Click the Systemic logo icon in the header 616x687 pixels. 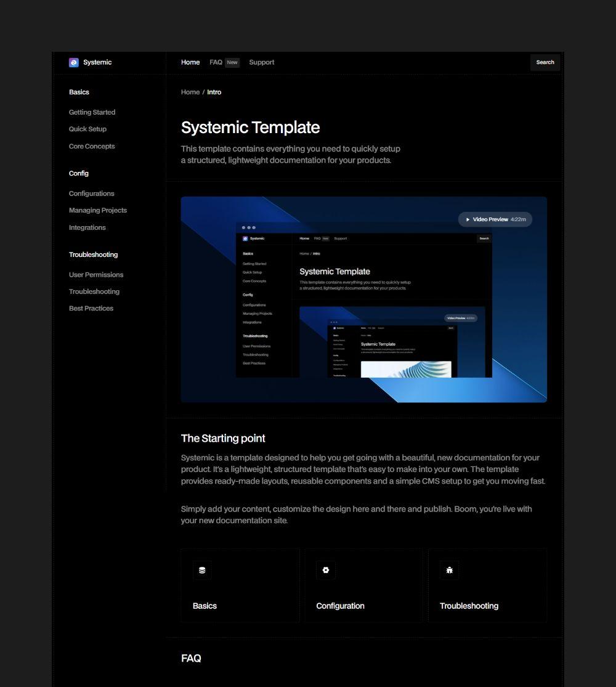pyautogui.click(x=73, y=62)
